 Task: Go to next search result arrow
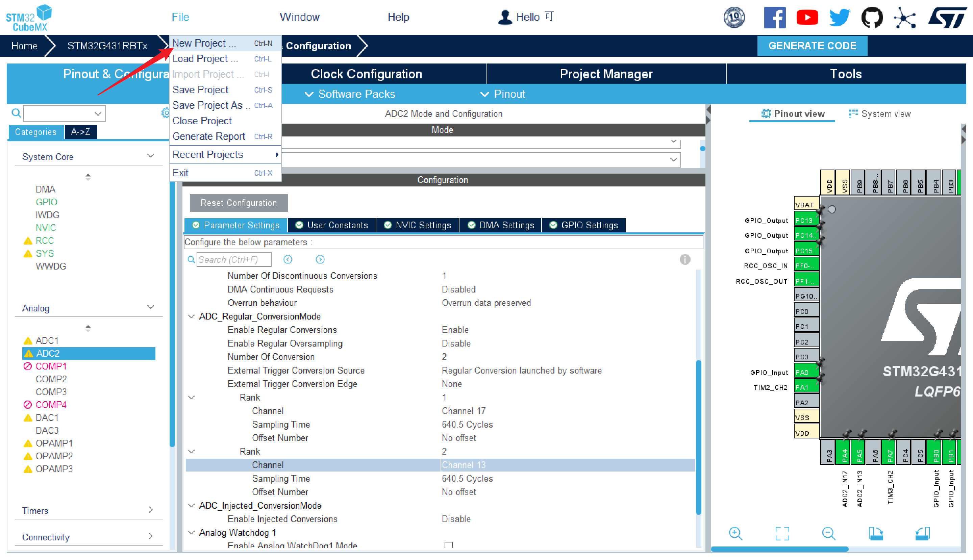click(x=320, y=259)
